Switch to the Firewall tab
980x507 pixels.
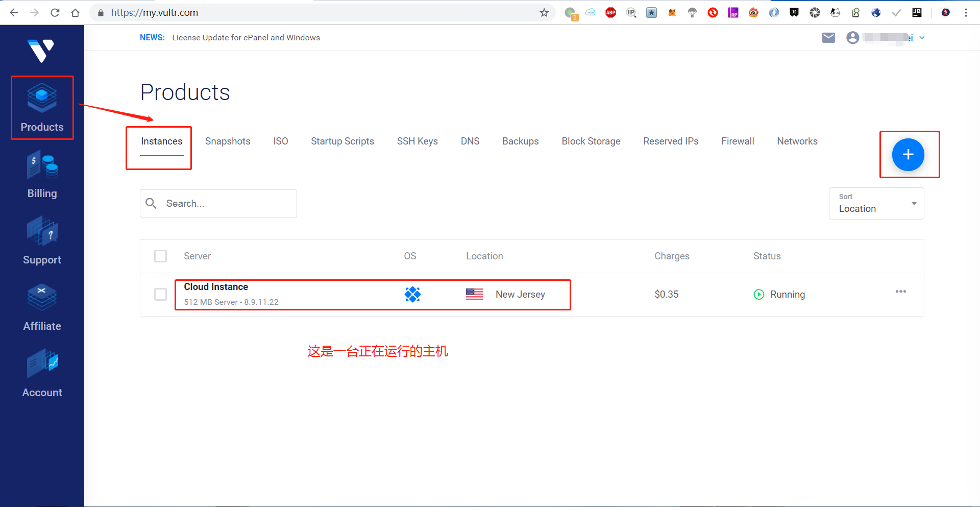click(x=738, y=141)
